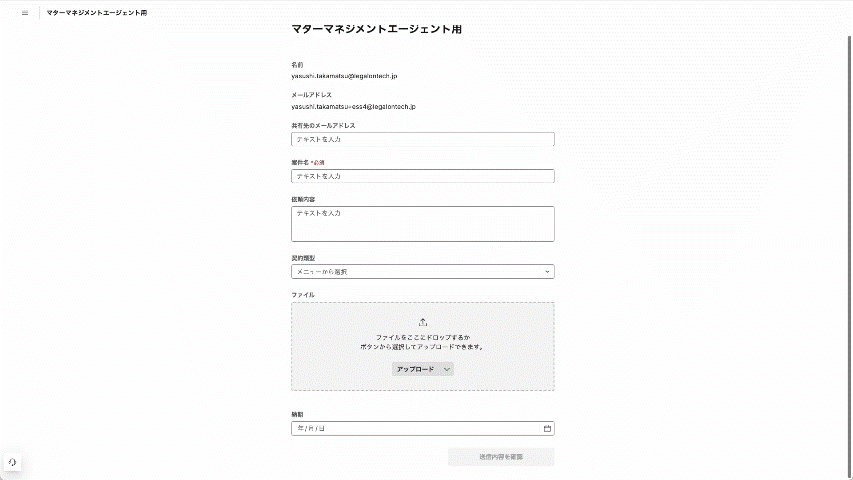Image resolution: width=853 pixels, height=480 pixels.
Task: Click the ファイル section label
Action: (303, 295)
